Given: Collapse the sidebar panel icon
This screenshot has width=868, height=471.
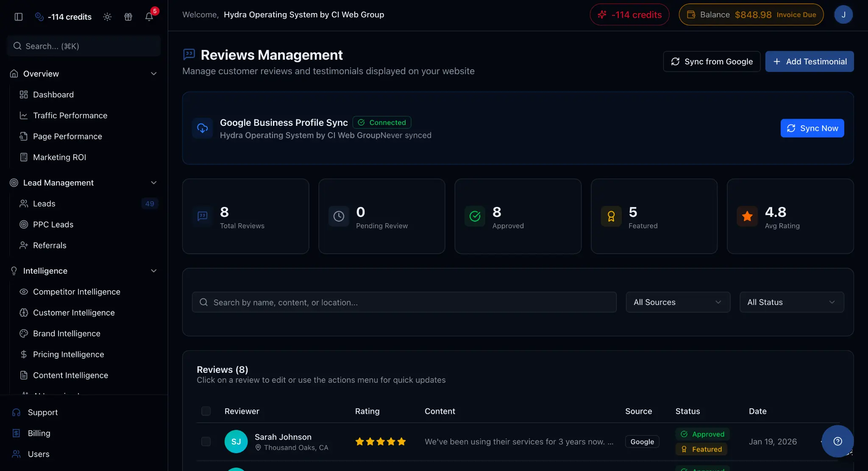Looking at the screenshot, I should (18, 17).
